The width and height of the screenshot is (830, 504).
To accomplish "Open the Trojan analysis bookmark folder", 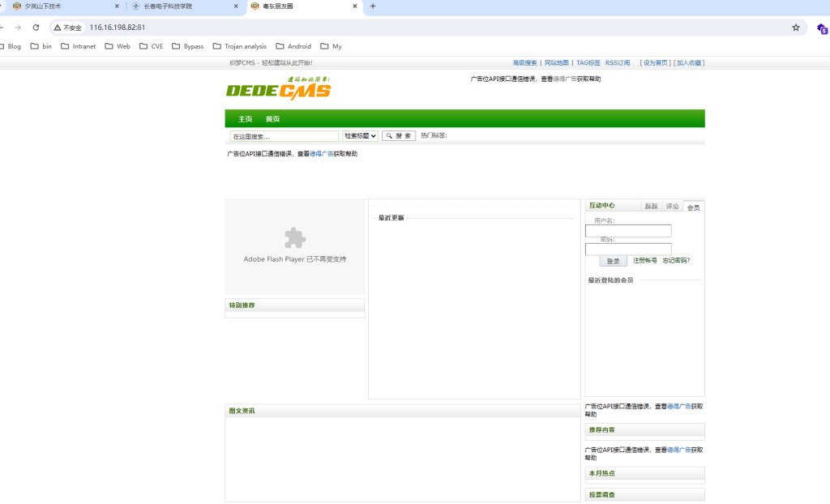I will click(x=239, y=46).
